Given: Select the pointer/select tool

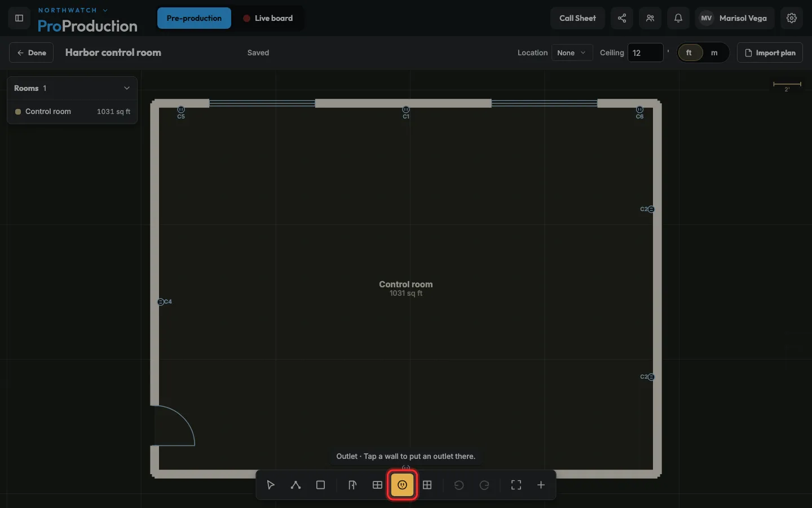Looking at the screenshot, I should pyautogui.click(x=271, y=485).
